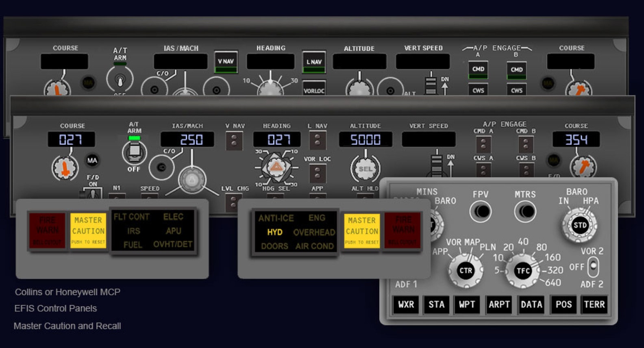Click the WPT map button
644x348 pixels.
467,305
